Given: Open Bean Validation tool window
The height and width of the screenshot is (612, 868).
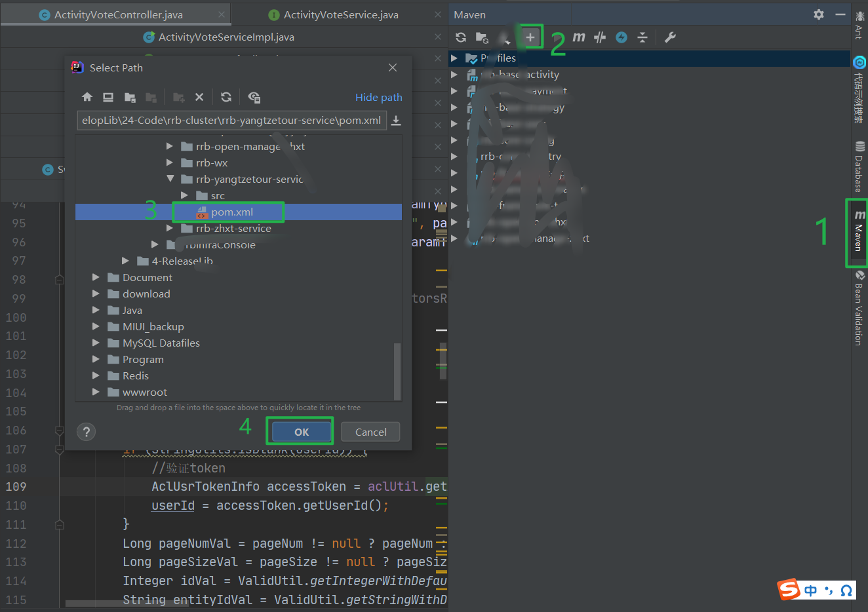Looking at the screenshot, I should 859,308.
